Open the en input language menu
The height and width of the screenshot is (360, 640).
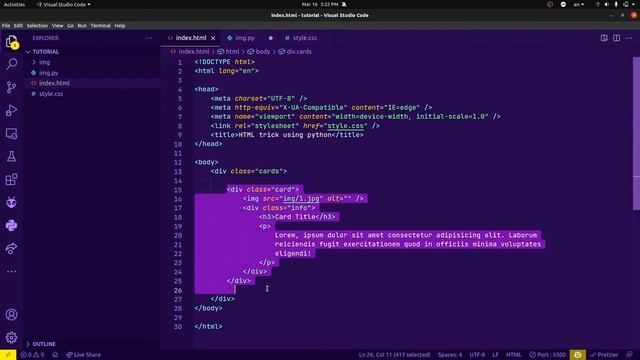579,4
